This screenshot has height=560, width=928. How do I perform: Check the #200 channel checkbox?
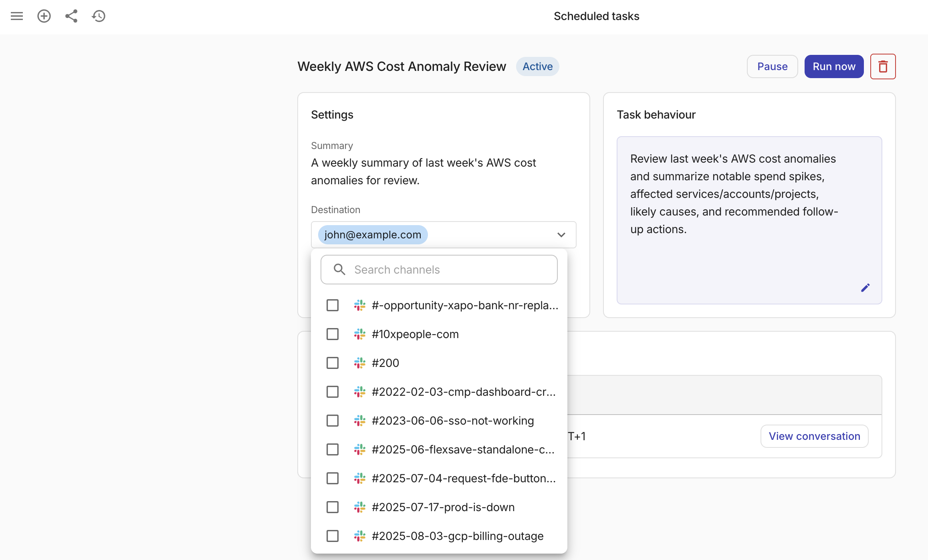[333, 363]
